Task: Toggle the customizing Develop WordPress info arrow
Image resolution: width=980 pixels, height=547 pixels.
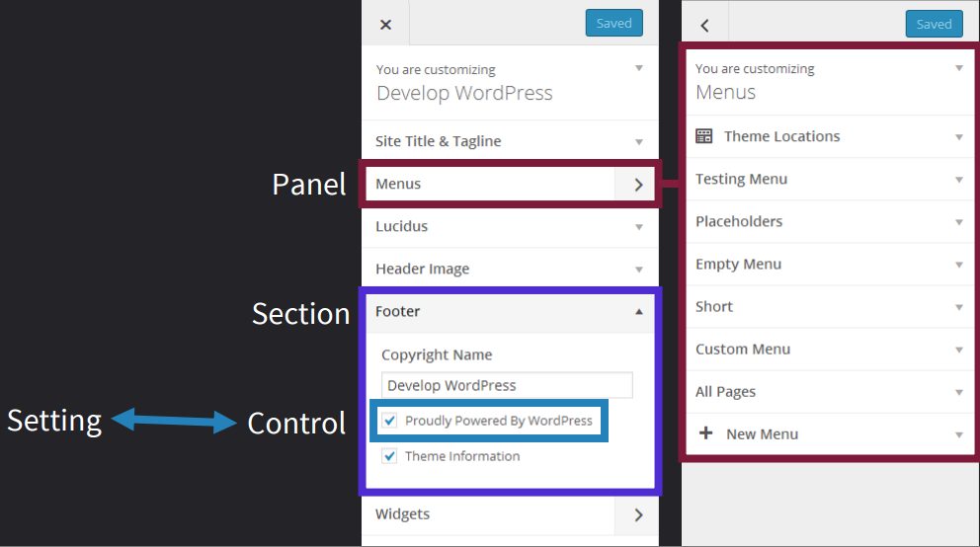Action: point(639,69)
